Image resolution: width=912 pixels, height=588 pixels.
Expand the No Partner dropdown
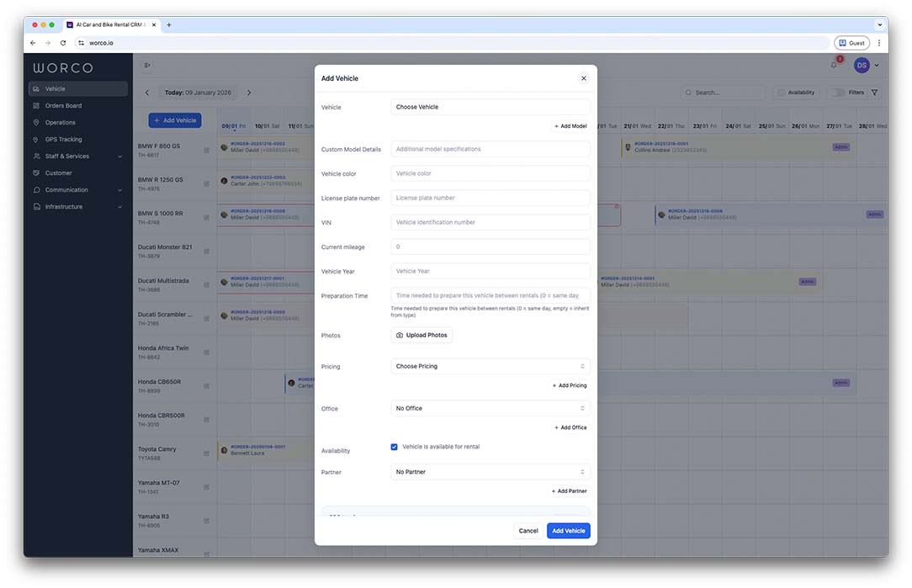(x=490, y=472)
